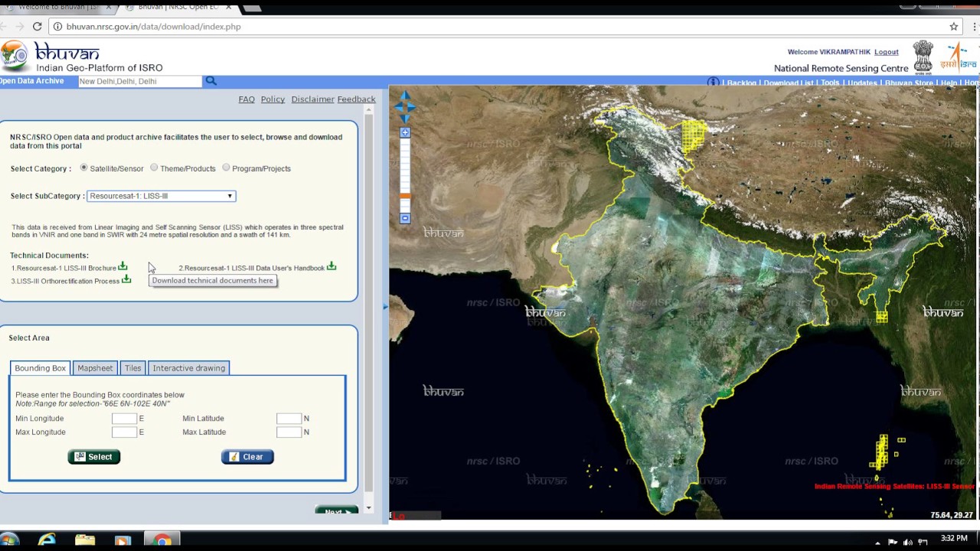
Task: Open media player from taskbar
Action: click(122, 540)
